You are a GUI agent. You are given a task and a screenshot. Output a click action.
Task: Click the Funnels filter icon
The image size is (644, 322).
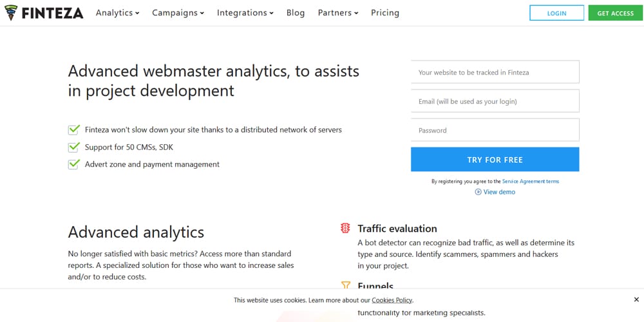pos(346,285)
